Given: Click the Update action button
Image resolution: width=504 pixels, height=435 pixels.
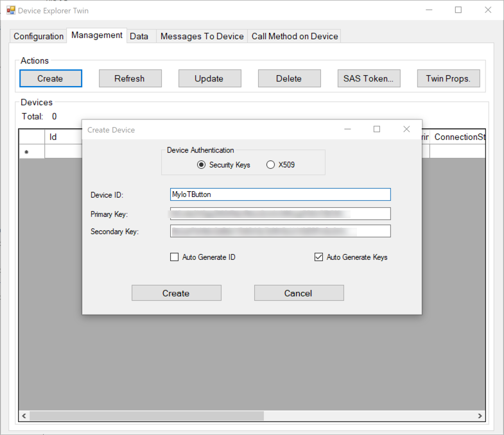Looking at the screenshot, I should click(209, 78).
